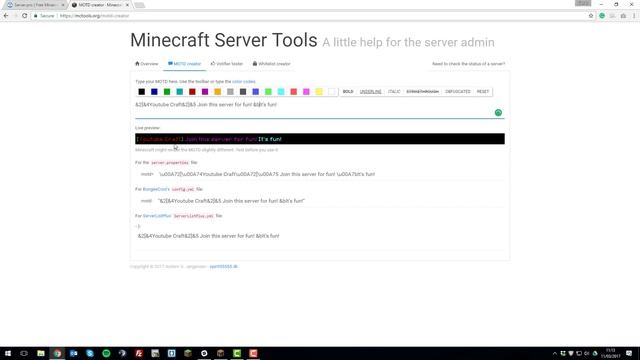This screenshot has width=640, height=360.
Task: Pick the aqua (cyan) color swatch
Action: pos(281,92)
